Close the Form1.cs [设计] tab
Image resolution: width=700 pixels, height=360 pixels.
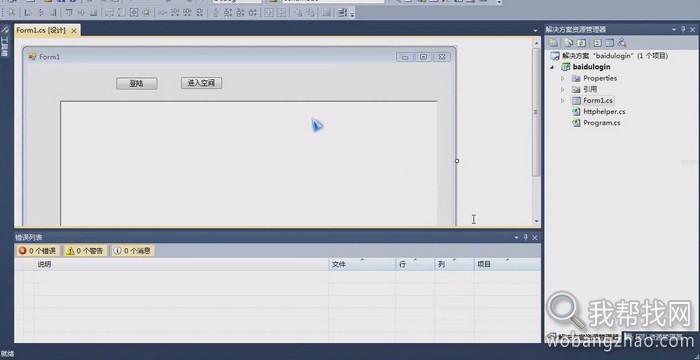tap(74, 30)
